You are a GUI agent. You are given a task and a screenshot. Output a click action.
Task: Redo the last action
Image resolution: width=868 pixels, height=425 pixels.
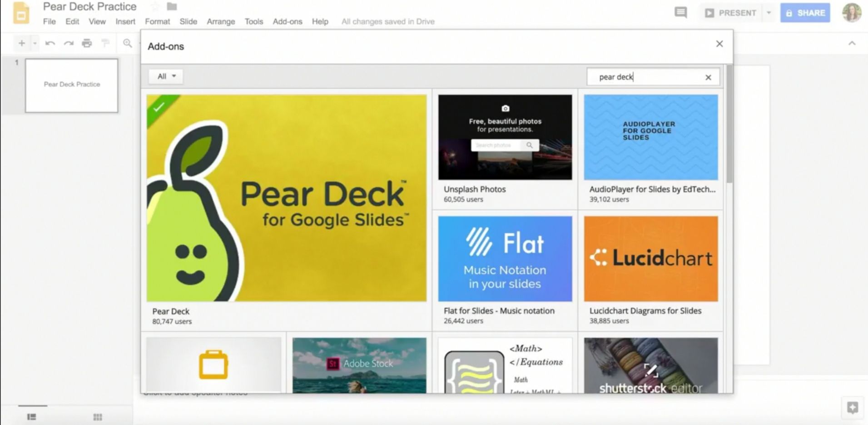(x=69, y=43)
